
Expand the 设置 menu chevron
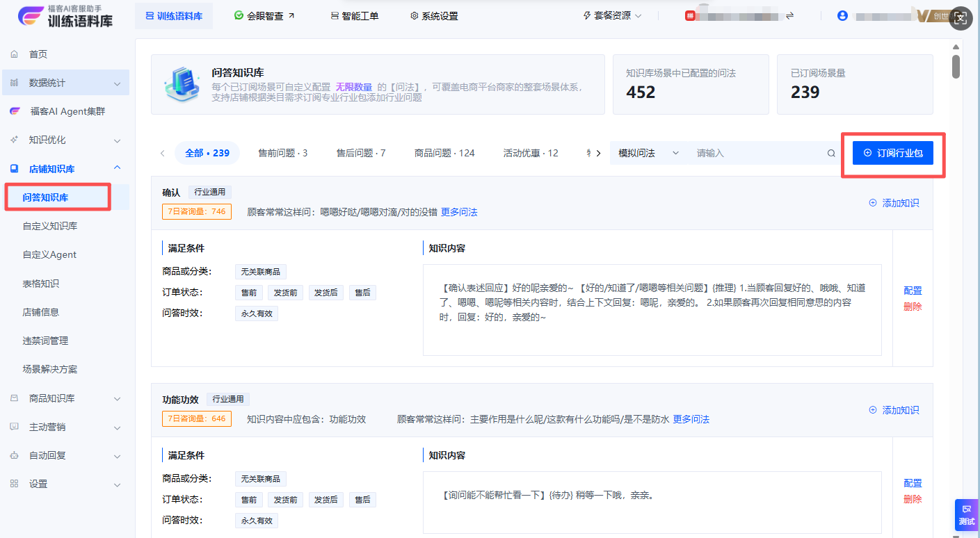(x=117, y=484)
